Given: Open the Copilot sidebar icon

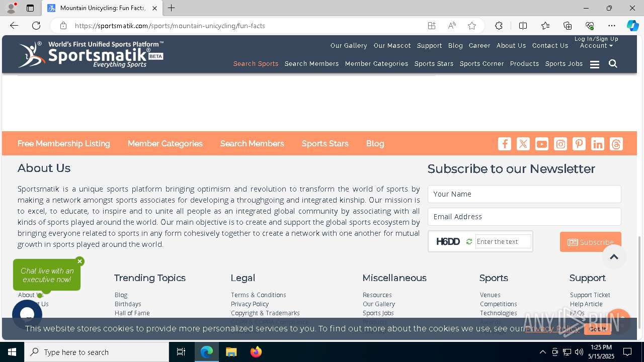Looking at the screenshot, I should pos(632,26).
